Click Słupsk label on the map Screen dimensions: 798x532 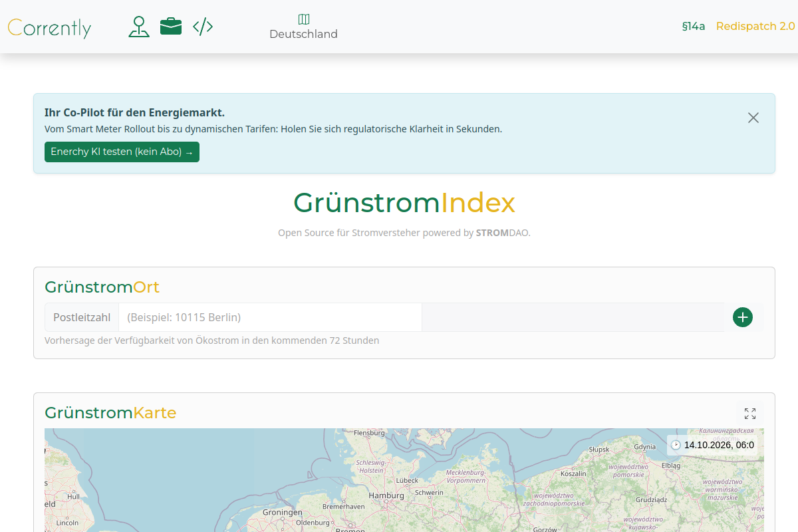599,450
